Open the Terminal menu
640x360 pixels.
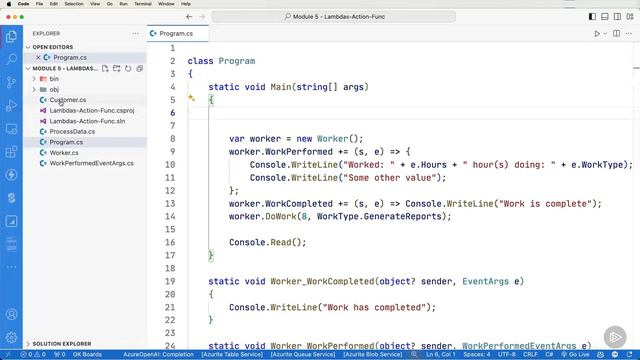[x=143, y=4]
